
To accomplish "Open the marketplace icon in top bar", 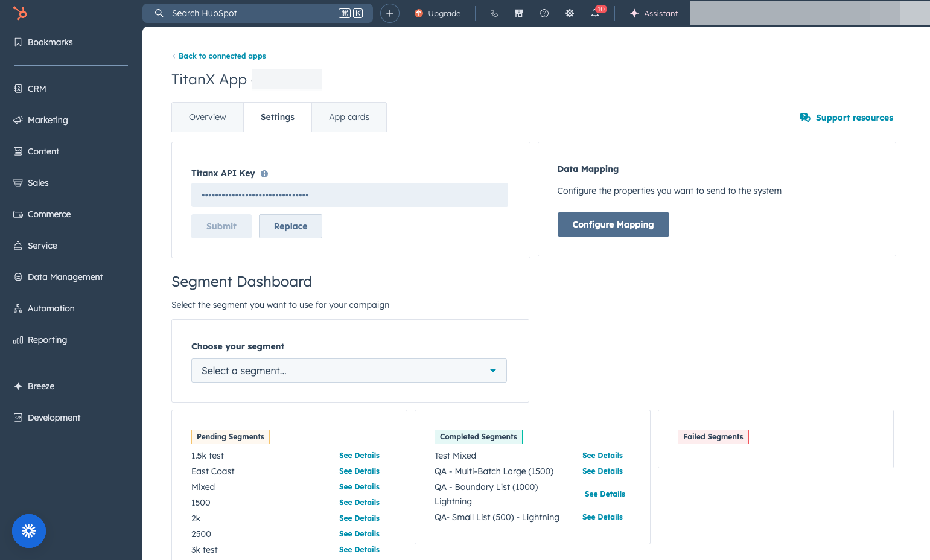I will (519, 13).
